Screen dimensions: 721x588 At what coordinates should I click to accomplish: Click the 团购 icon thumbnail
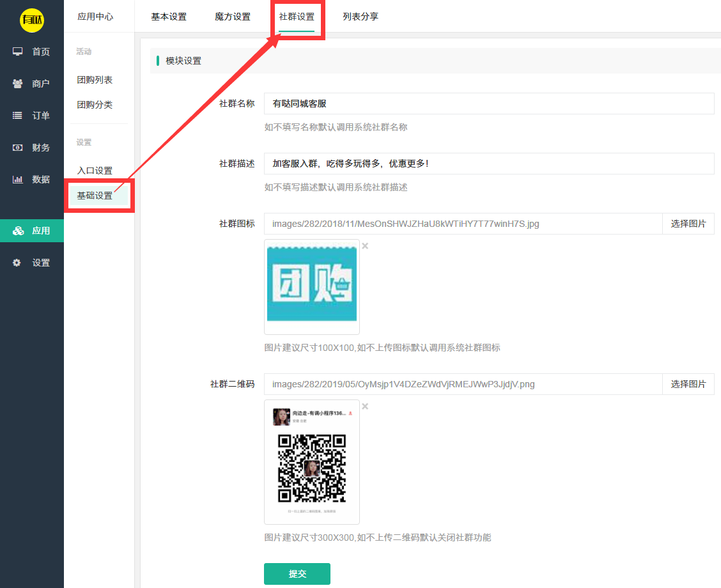[312, 287]
